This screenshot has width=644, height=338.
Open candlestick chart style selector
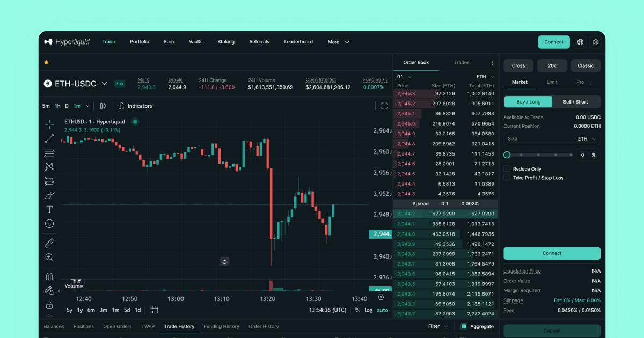point(103,106)
